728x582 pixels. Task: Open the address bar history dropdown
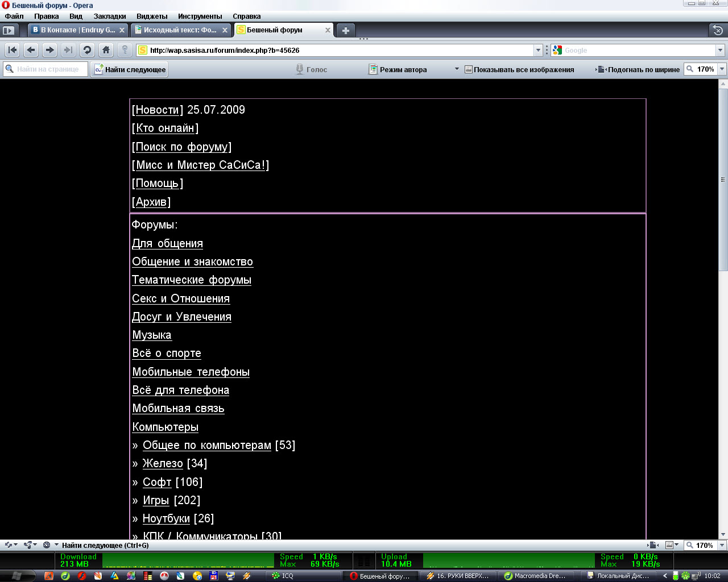[x=538, y=50]
